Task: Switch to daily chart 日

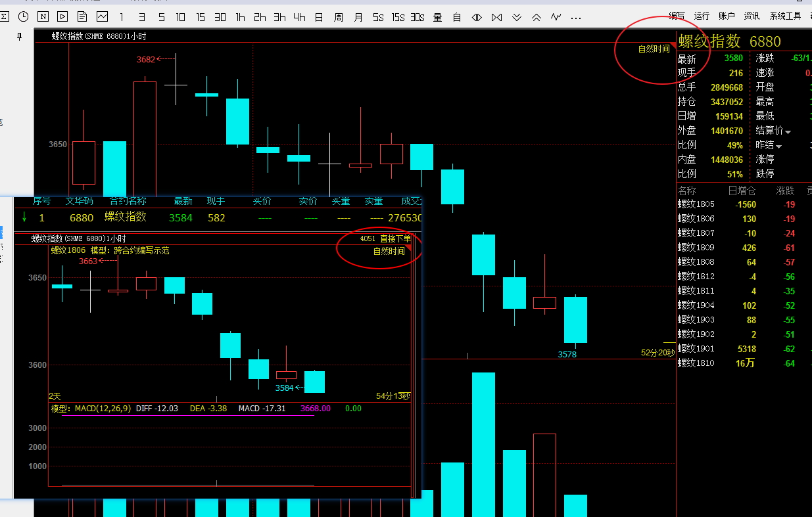Action: 319,16
